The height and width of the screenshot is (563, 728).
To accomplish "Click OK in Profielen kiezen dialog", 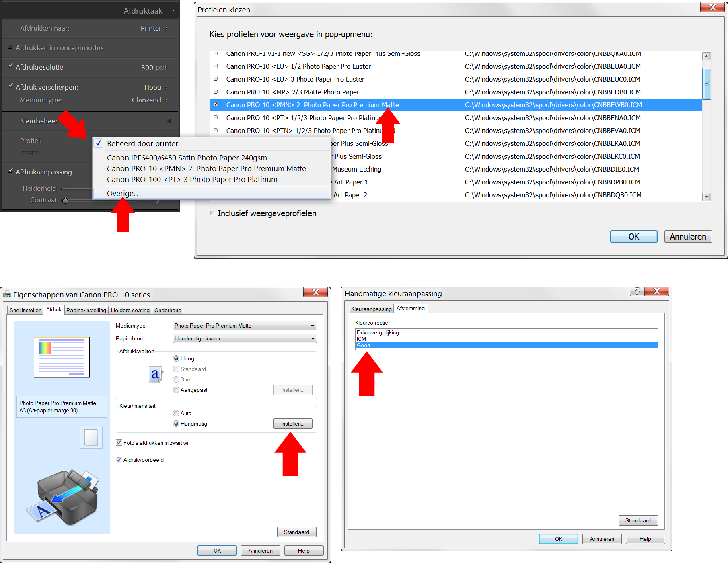I will (633, 237).
